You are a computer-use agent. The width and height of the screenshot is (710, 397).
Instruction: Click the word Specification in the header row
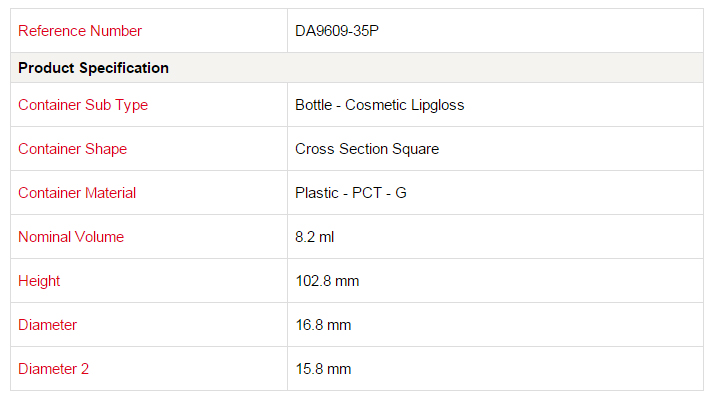124,68
